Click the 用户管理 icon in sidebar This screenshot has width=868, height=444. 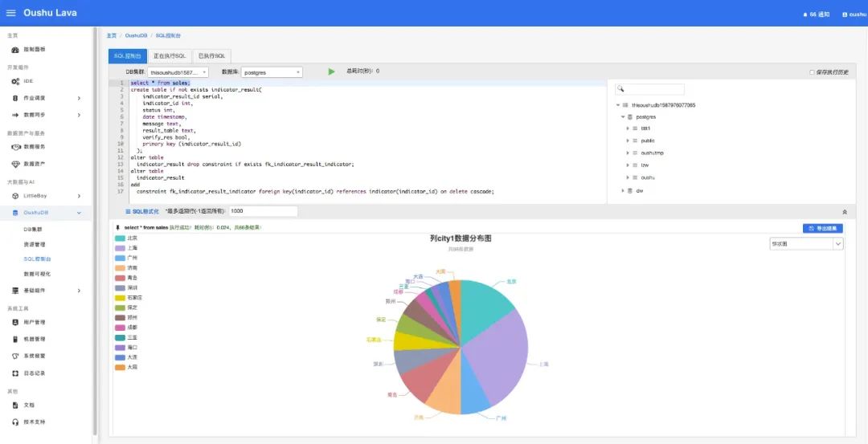[x=16, y=322]
